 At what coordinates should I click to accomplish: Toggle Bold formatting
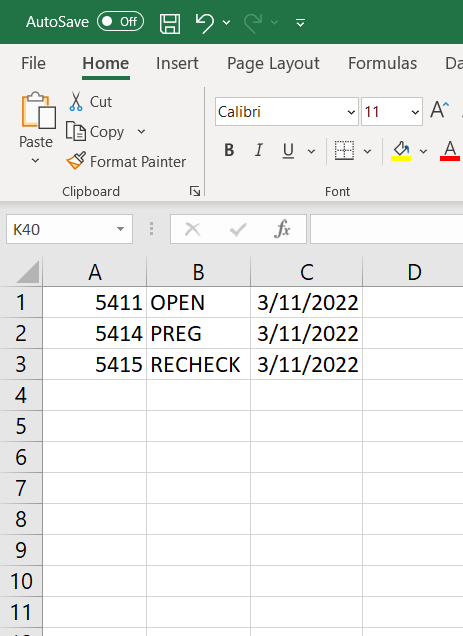coord(229,150)
